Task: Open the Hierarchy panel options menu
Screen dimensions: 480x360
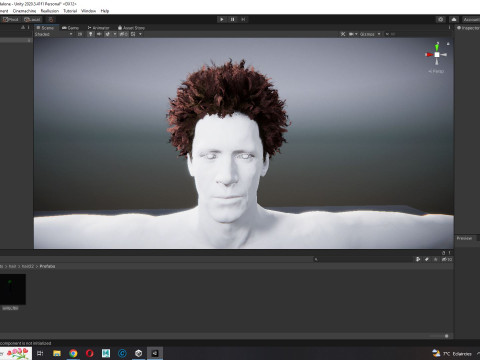Action: coord(29,27)
